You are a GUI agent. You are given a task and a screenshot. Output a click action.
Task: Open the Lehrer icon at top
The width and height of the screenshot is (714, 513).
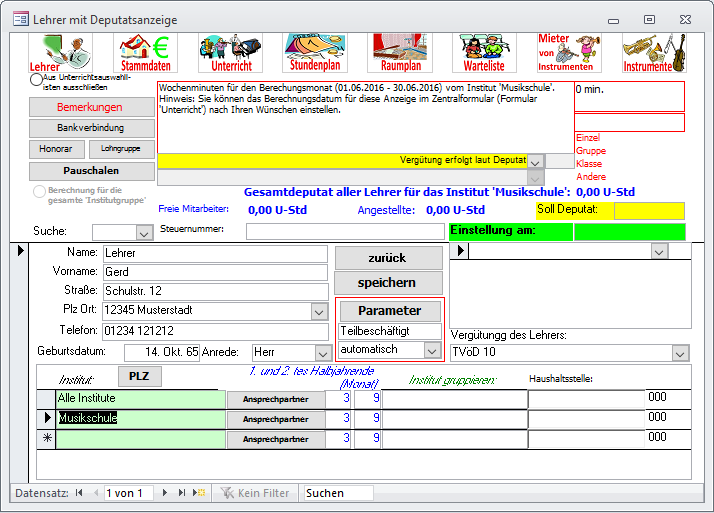pos(60,52)
